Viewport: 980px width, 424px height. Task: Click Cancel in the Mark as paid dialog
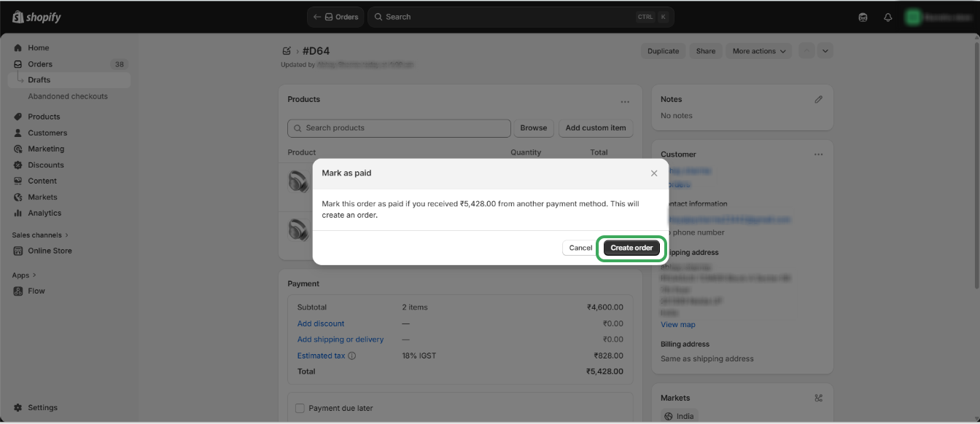(580, 248)
